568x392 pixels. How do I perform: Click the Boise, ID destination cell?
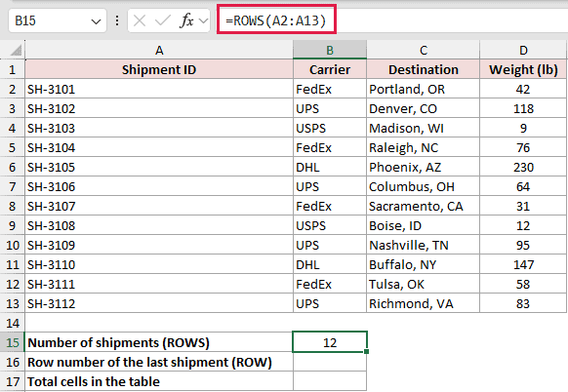[424, 226]
